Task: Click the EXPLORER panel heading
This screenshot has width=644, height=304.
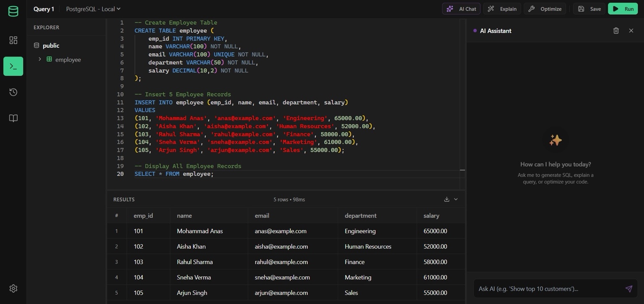Action: 46,27
